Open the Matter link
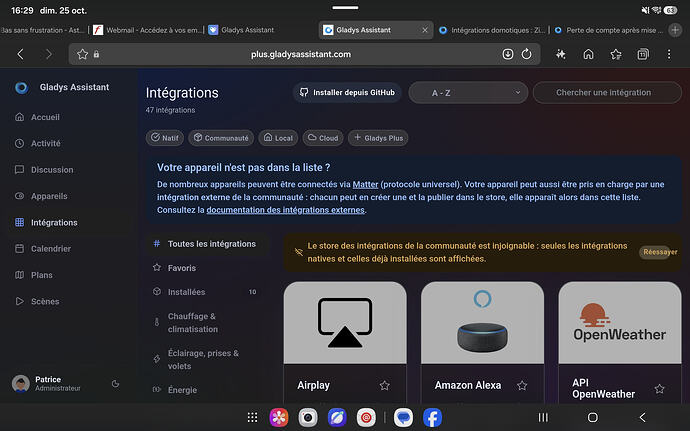This screenshot has width=690, height=431. 365,184
